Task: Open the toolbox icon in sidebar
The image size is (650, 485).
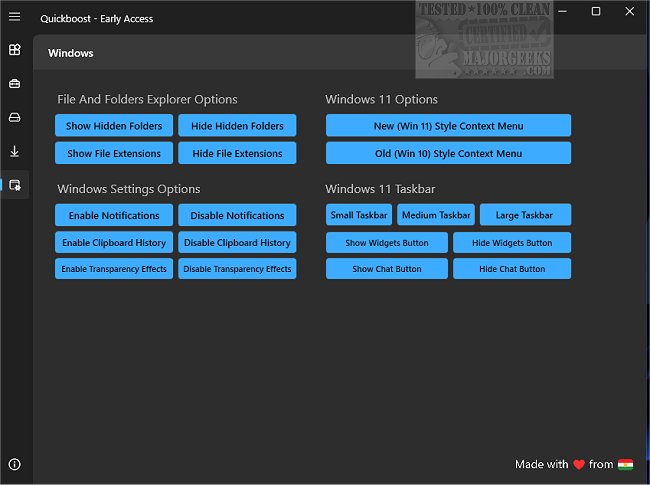Action: [x=15, y=84]
